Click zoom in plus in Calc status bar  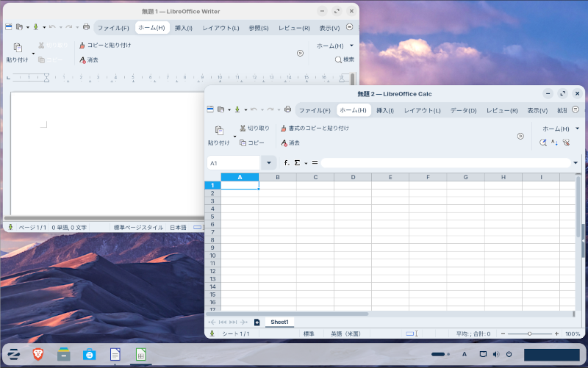point(557,333)
